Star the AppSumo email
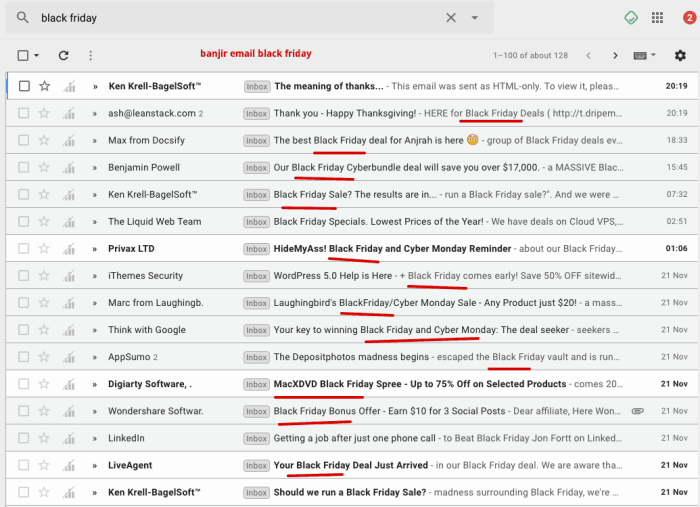 pos(44,357)
